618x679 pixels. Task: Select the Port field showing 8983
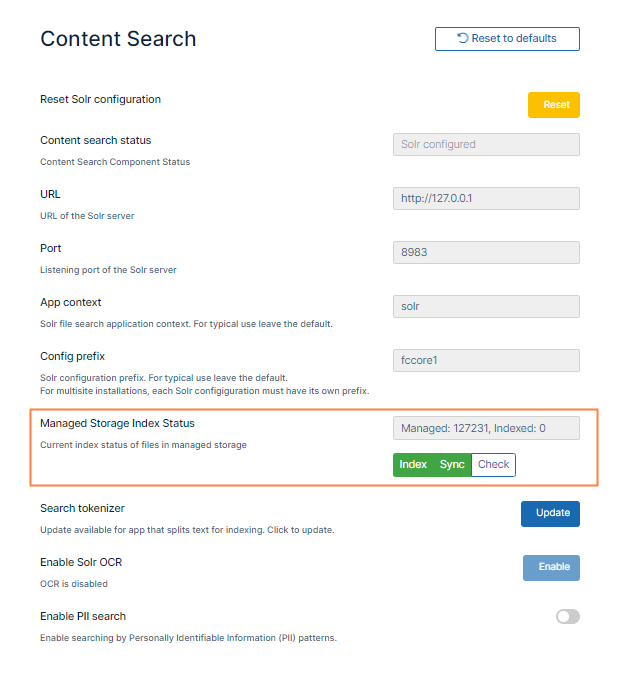(x=486, y=252)
